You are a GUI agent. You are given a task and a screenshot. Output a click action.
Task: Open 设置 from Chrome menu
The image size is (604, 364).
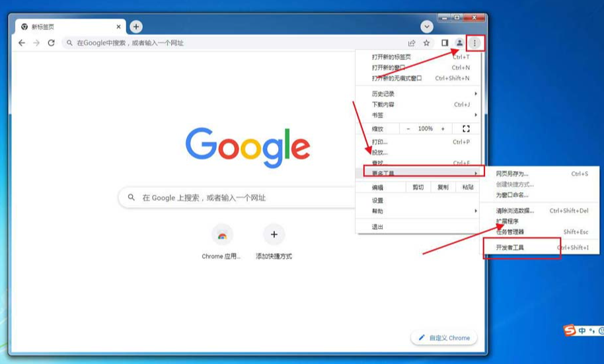coord(418,200)
